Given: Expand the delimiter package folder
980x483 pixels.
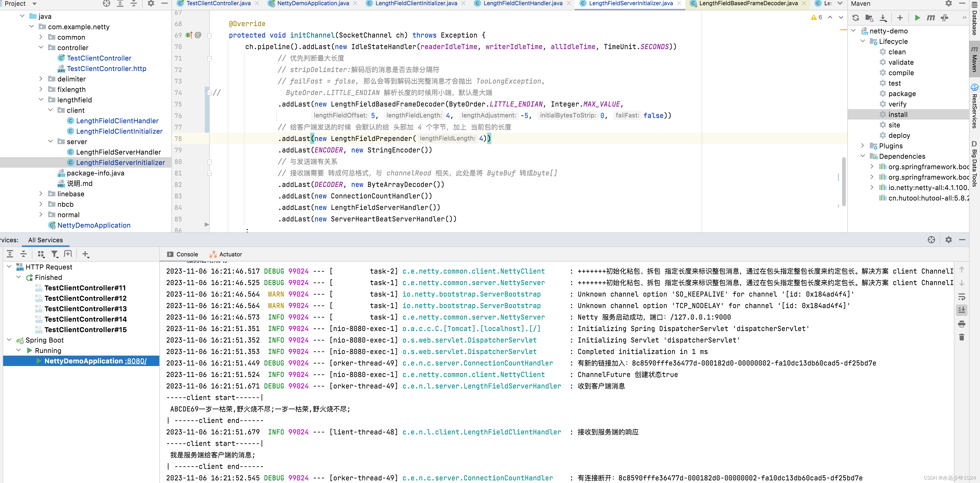Looking at the screenshot, I should click(41, 79).
